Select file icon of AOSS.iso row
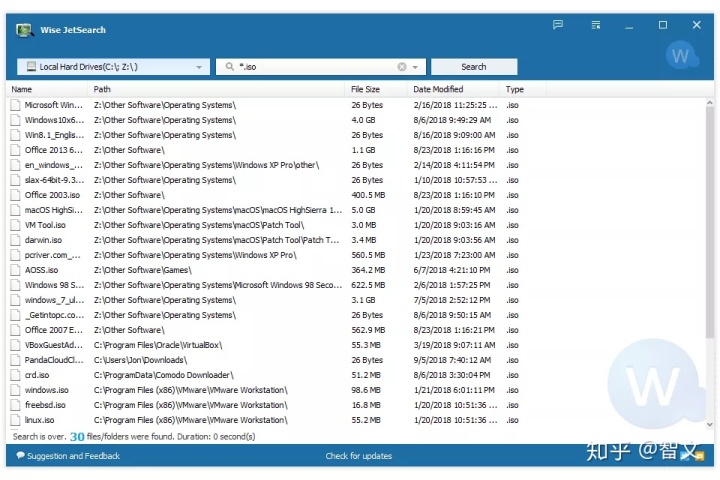Viewport: 720px width, 480px height. pos(16,270)
